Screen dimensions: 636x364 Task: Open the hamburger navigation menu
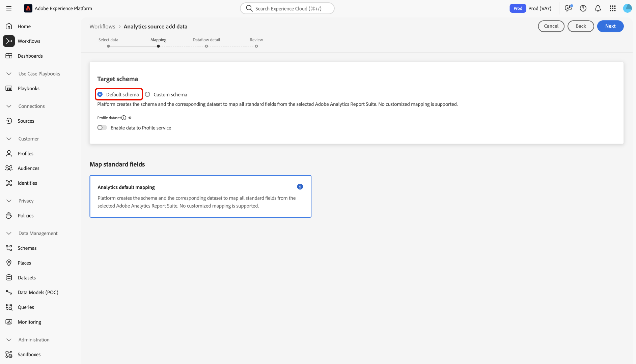(9, 8)
